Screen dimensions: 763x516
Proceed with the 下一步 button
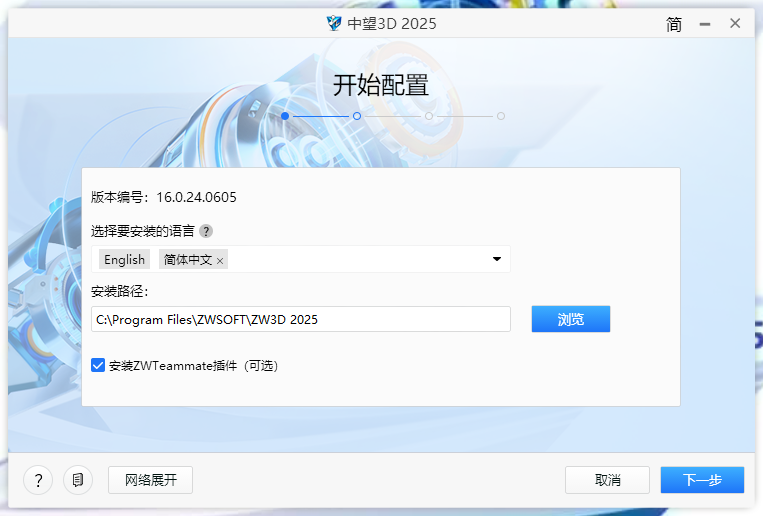tap(702, 480)
